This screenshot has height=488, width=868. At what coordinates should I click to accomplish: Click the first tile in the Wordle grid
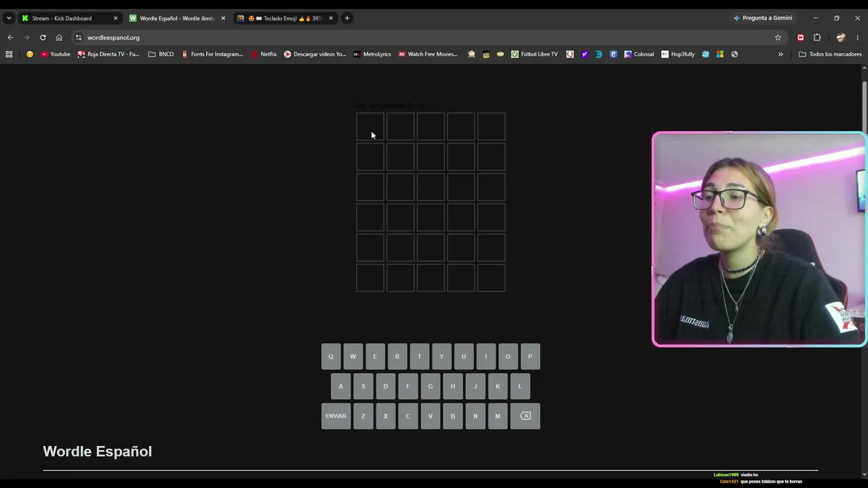[x=370, y=127]
